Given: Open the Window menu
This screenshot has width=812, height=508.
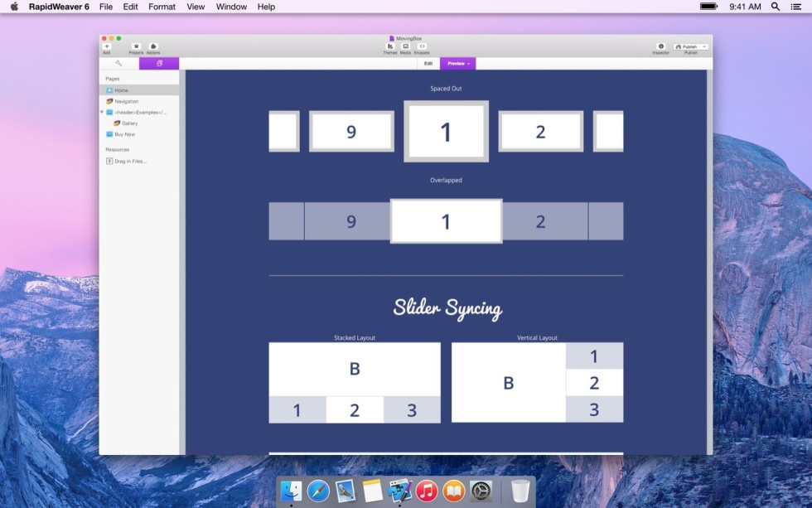Looking at the screenshot, I should [x=231, y=7].
